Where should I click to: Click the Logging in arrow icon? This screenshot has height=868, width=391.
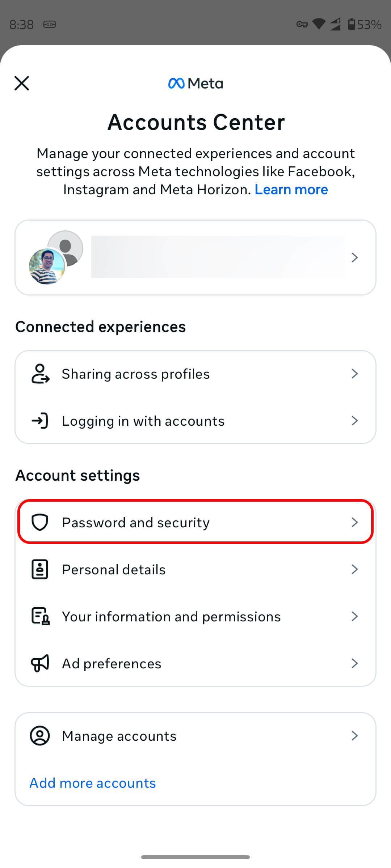tap(40, 421)
